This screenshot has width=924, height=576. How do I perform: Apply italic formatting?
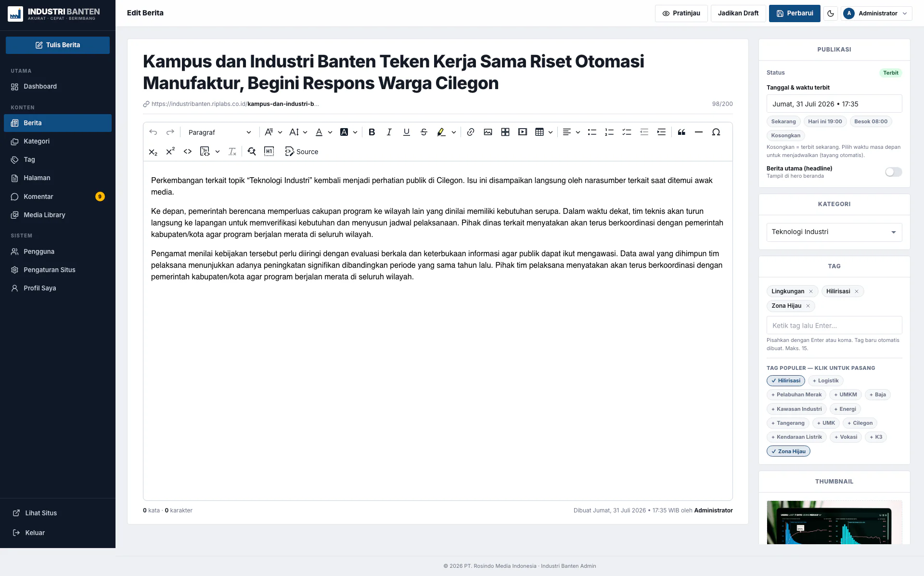coord(389,132)
